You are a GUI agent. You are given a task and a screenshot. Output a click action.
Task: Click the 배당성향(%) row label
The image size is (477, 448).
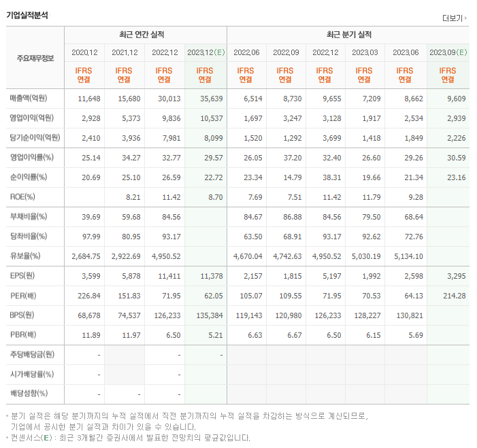pyautogui.click(x=29, y=394)
